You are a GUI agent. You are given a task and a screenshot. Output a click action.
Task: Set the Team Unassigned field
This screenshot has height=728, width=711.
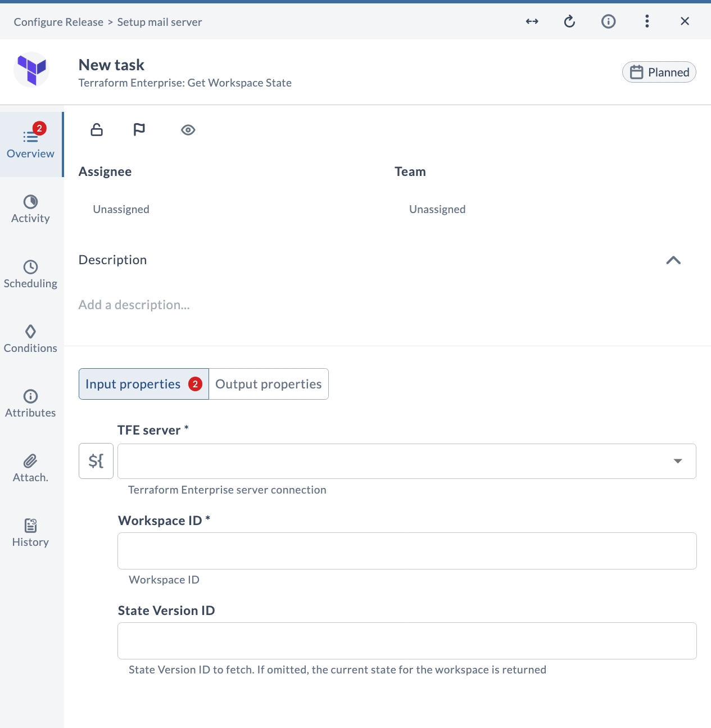(x=437, y=209)
